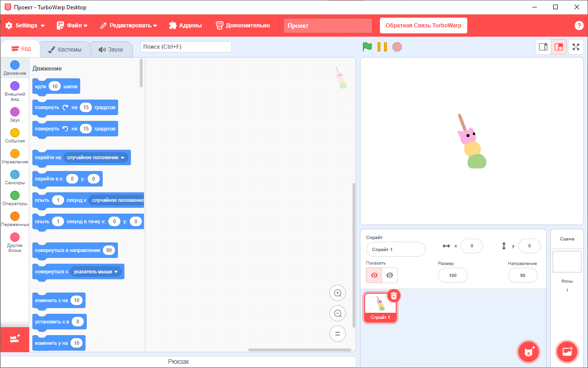Image resolution: width=588 pixels, height=368 pixels.
Task: Expand the Файл menu
Action: click(72, 26)
